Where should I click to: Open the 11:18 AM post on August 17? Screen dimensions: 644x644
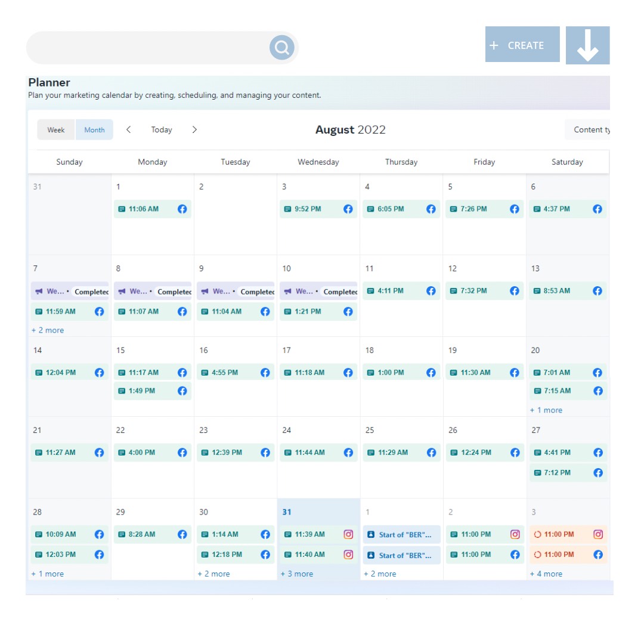(x=318, y=373)
